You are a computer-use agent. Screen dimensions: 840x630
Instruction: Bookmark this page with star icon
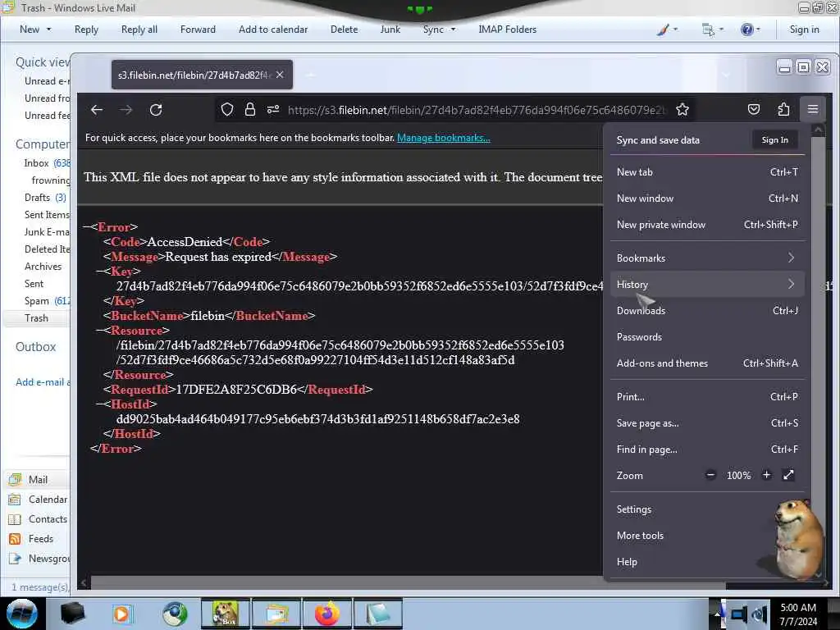click(682, 110)
